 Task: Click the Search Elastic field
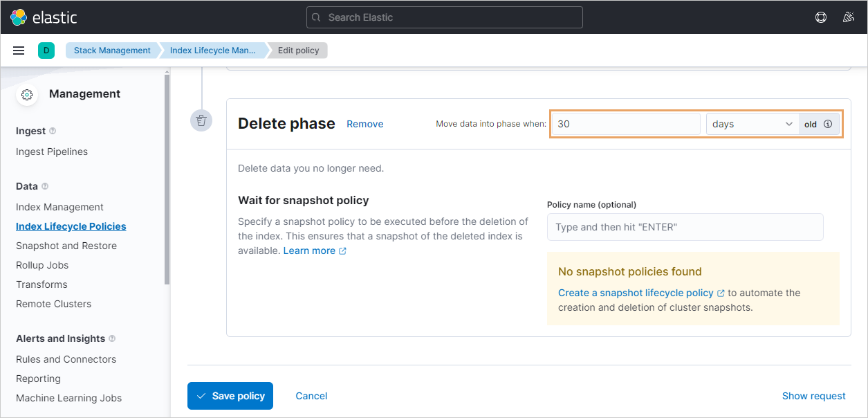click(x=444, y=17)
